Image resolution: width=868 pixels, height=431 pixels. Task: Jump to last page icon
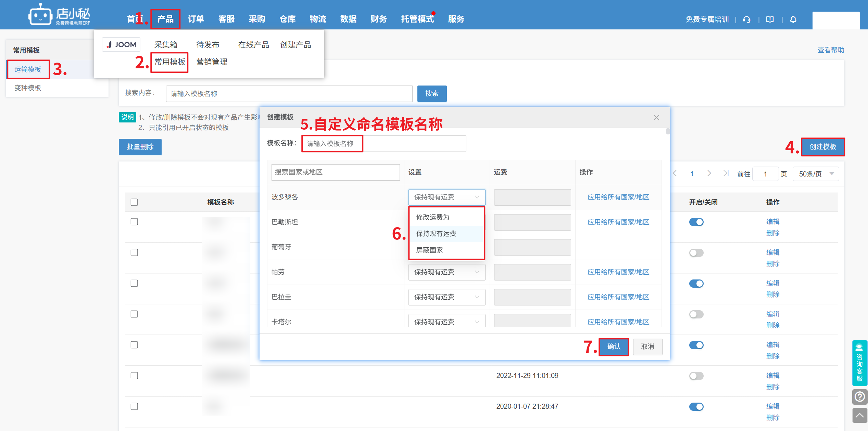[726, 173]
